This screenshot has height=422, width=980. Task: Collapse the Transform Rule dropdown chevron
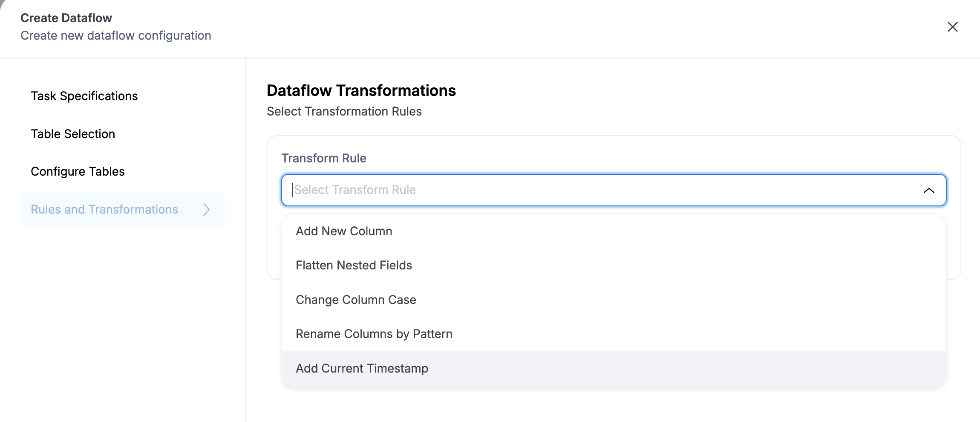click(929, 190)
